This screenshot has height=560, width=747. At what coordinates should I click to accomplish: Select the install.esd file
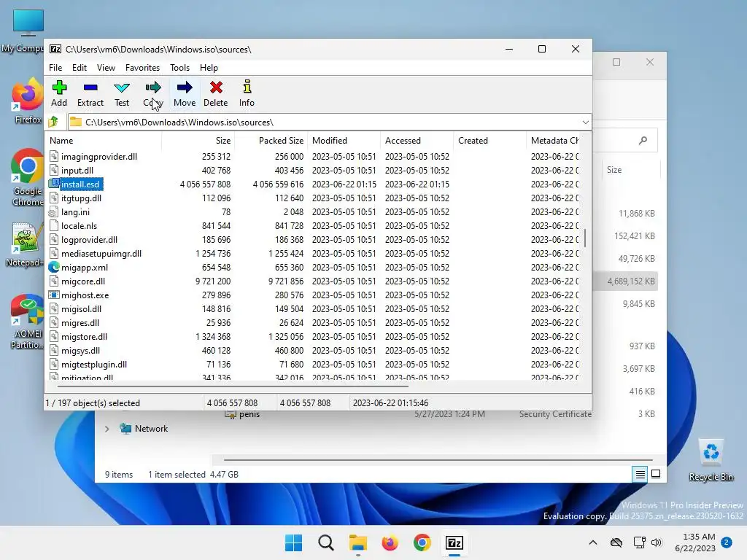(80, 184)
